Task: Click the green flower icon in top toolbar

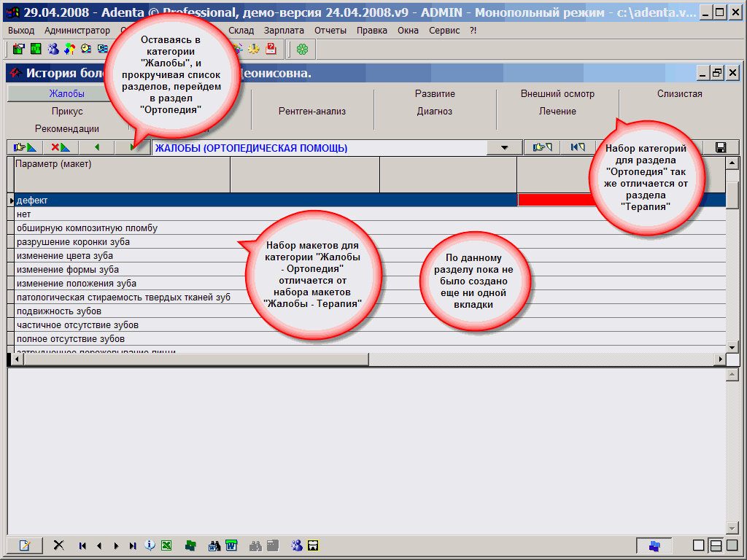Action: [x=301, y=49]
